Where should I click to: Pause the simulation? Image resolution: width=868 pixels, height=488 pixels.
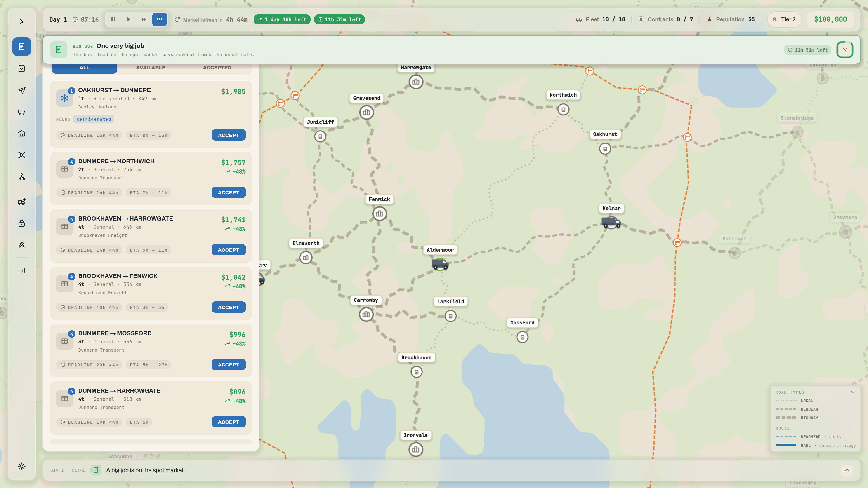coord(113,19)
